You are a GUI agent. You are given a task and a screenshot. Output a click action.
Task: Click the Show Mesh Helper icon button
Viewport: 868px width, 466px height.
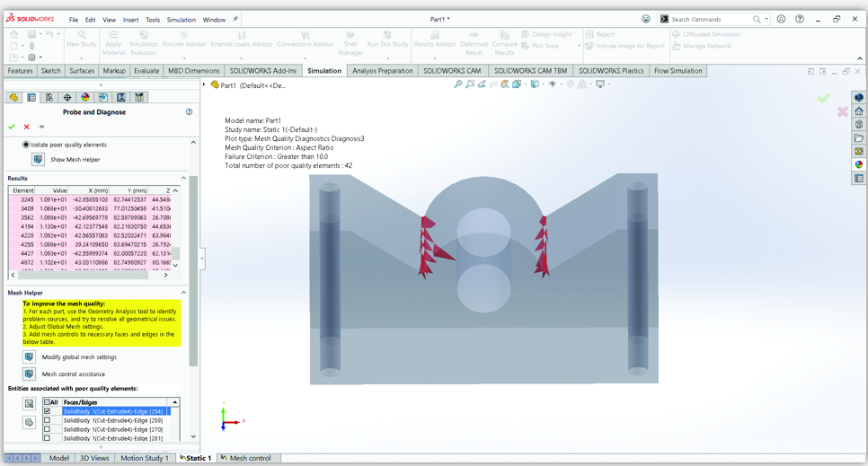[38, 160]
